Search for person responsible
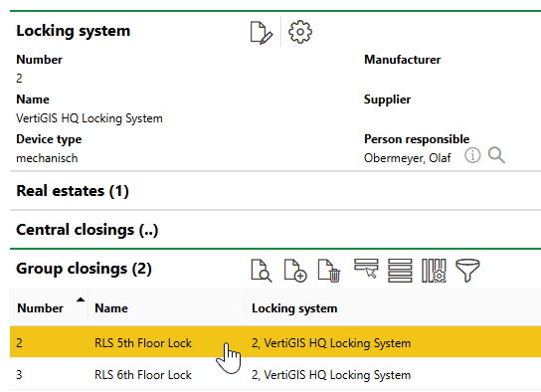Screen dimensions: 541x392 pyautogui.click(x=496, y=155)
